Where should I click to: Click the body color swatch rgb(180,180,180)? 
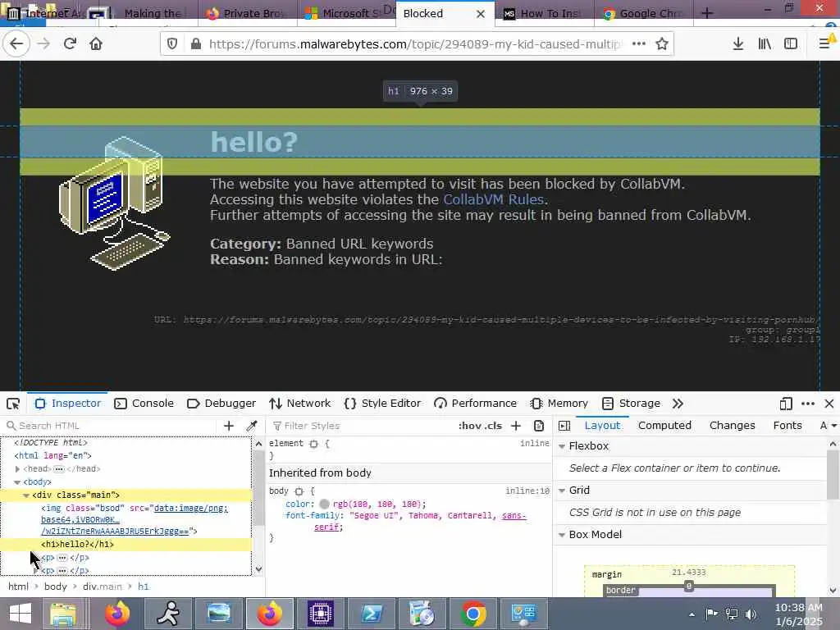click(324, 504)
